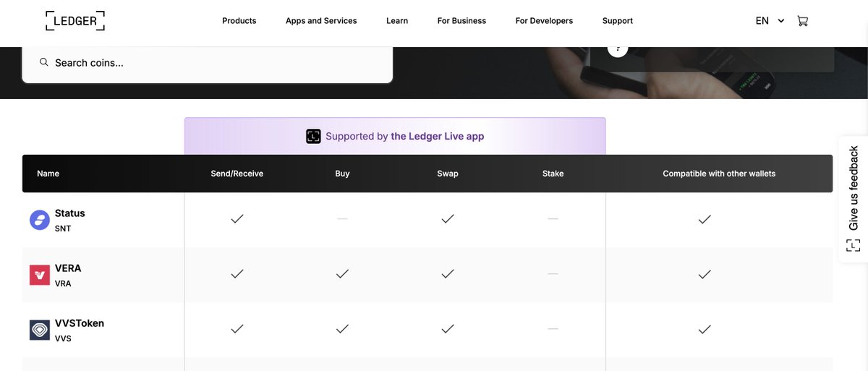Focus the Search coins input field
Image resolution: width=868 pixels, height=371 pixels.
coord(208,63)
